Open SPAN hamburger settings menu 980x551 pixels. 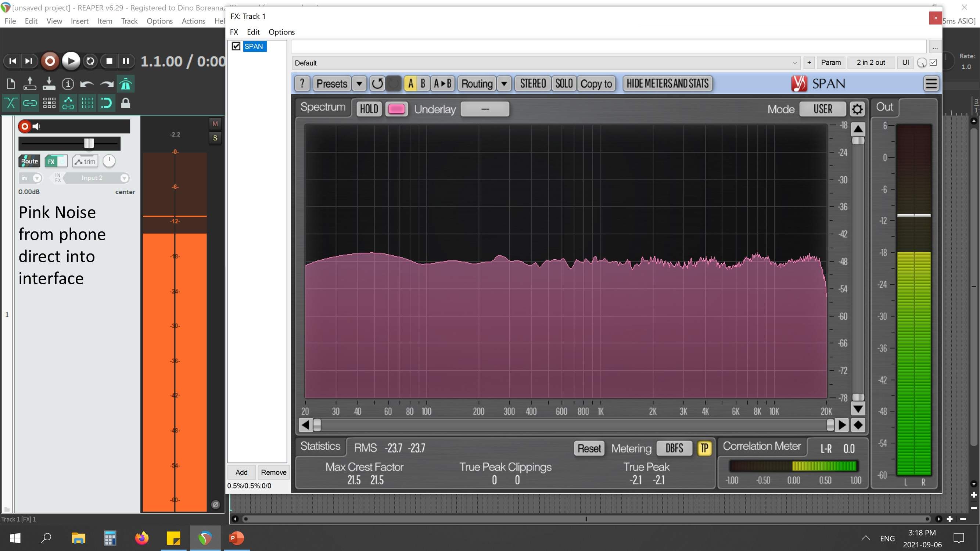[931, 83]
